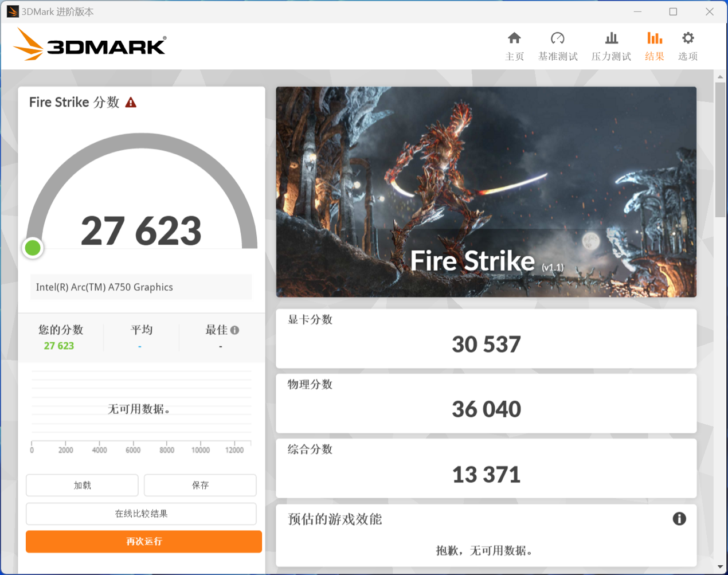The image size is (728, 575).
Task: Click the info icon in 预估的游戏效能 panel
Action: (679, 519)
